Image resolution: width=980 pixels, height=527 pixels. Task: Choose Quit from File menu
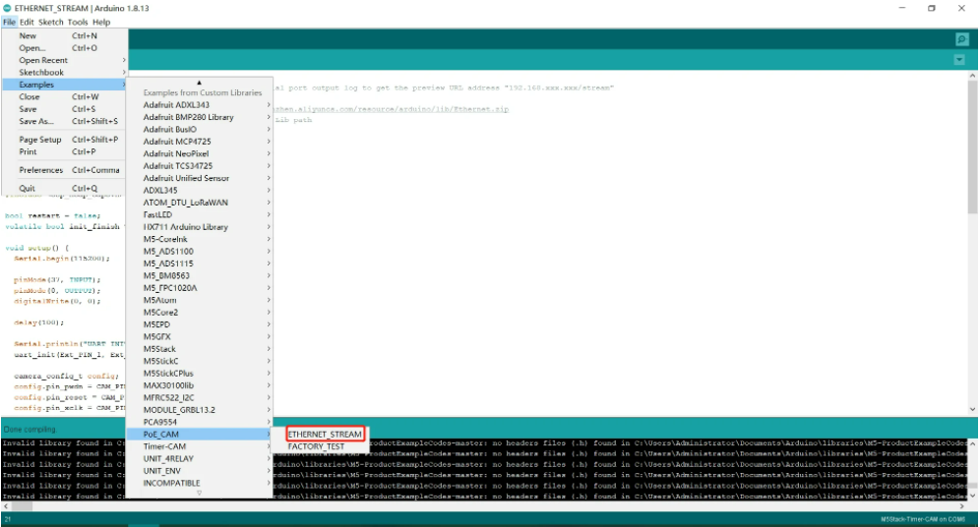64,188
